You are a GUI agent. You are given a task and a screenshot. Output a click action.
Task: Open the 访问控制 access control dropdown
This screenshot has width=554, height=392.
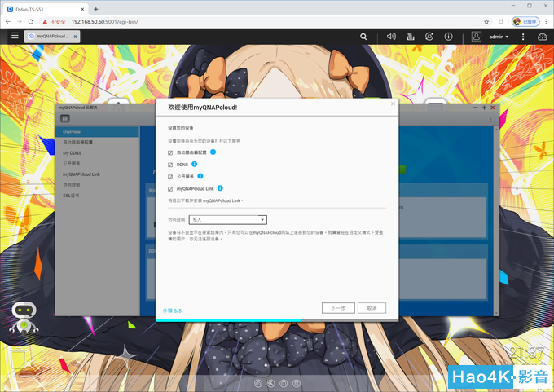[228, 219]
